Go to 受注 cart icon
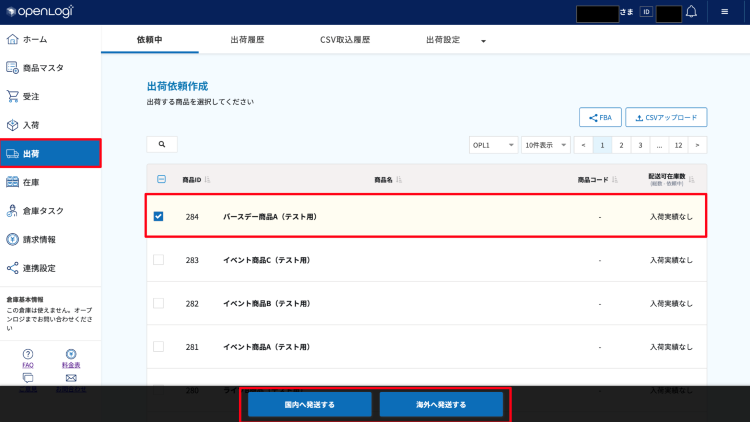The height and width of the screenshot is (422, 750). click(12, 96)
